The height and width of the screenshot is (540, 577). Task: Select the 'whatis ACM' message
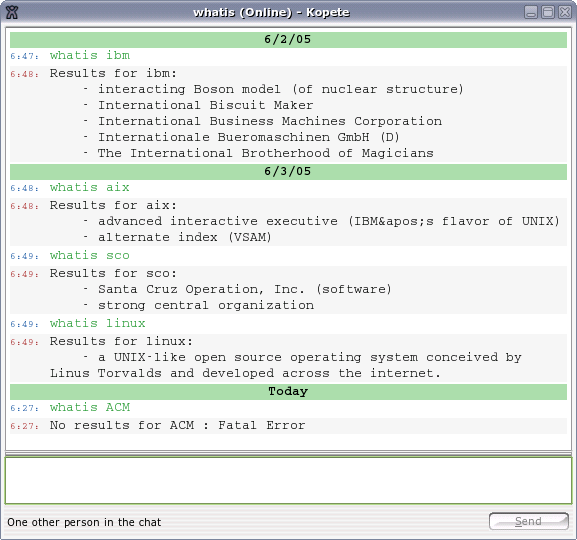tap(90, 408)
